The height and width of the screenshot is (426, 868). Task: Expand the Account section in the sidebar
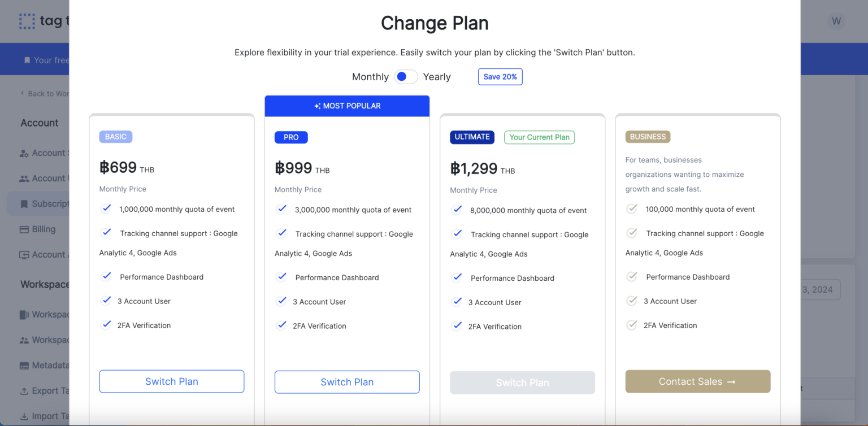point(39,123)
